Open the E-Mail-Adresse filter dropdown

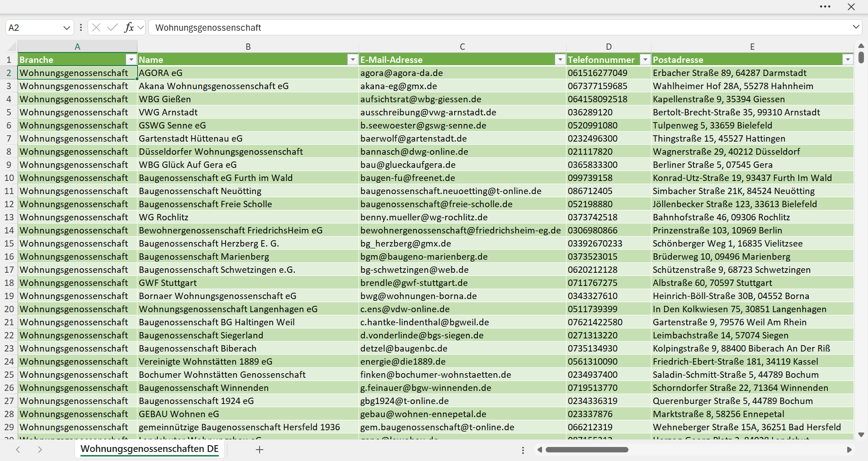point(560,60)
